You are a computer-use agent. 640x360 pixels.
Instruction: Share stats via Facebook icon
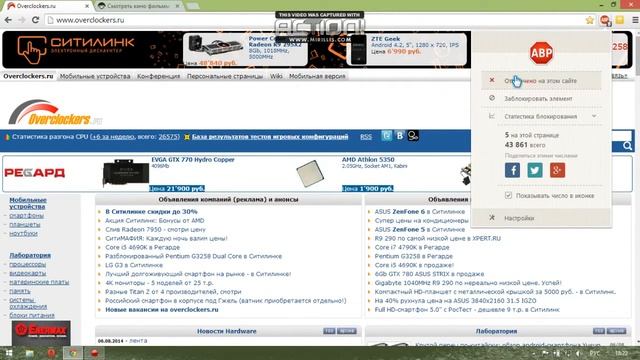(x=512, y=170)
